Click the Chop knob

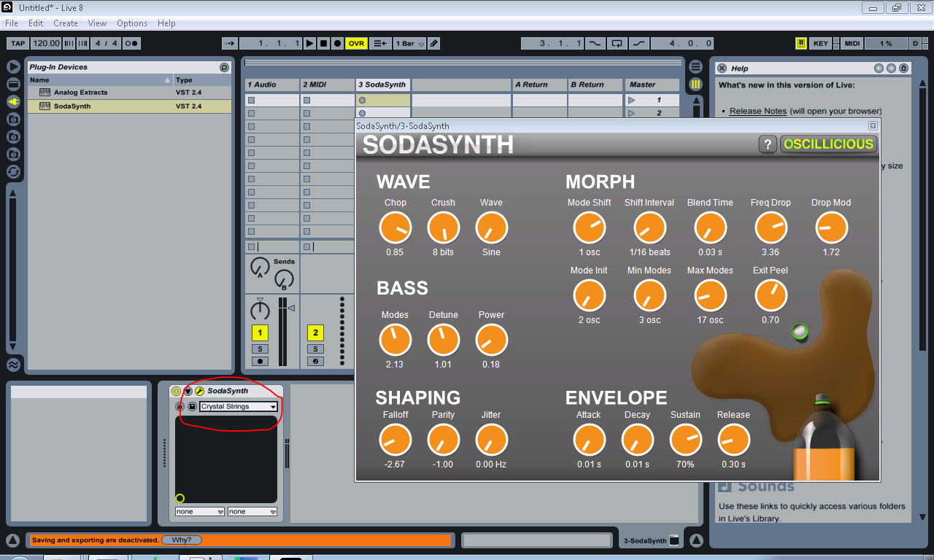tap(395, 228)
